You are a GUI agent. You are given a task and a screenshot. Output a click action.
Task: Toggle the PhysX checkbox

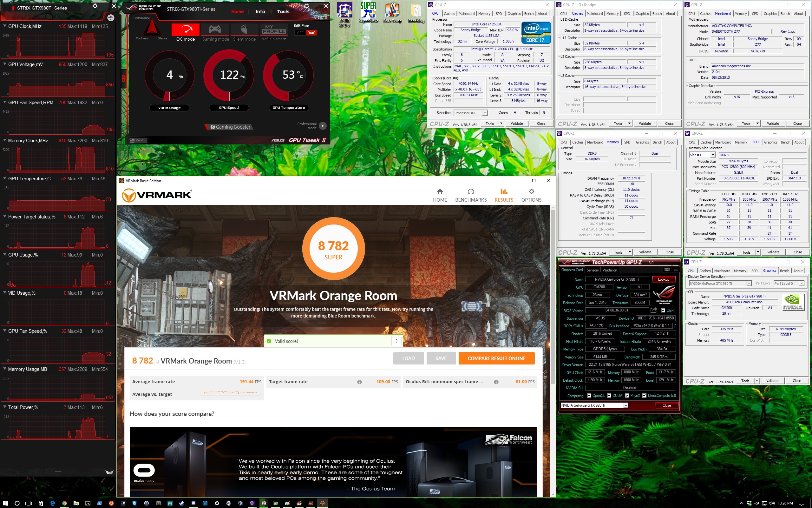pos(627,396)
